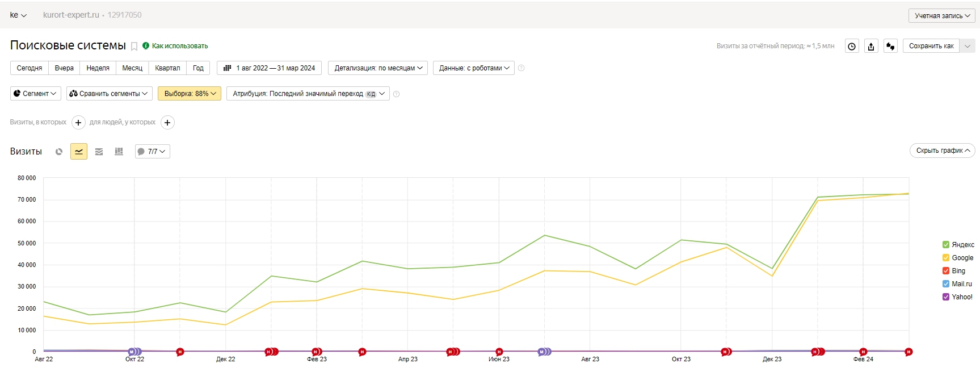Switch chart to pie chart view
The height and width of the screenshot is (384, 980).
coord(59,152)
